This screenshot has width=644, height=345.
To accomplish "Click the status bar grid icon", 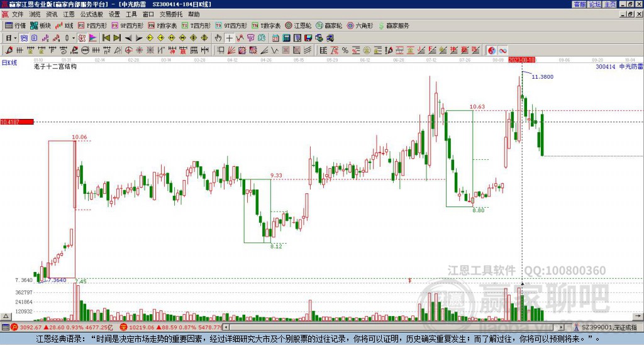I will [5, 327].
